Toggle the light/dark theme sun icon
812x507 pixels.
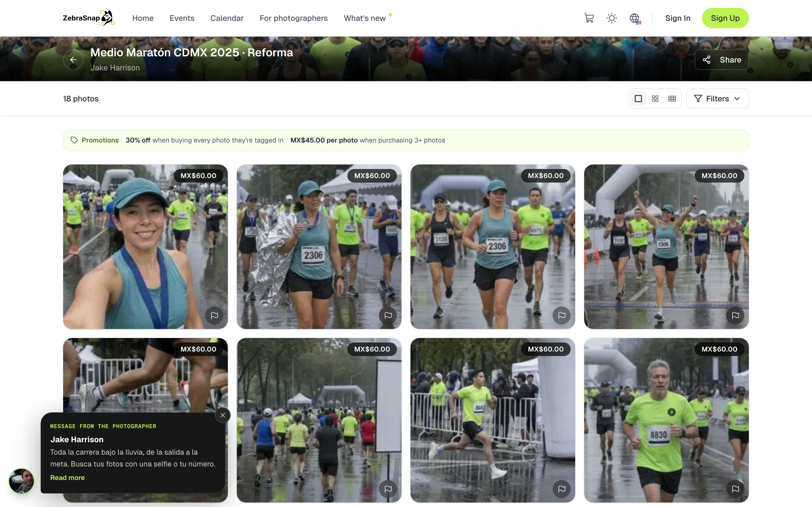point(612,18)
